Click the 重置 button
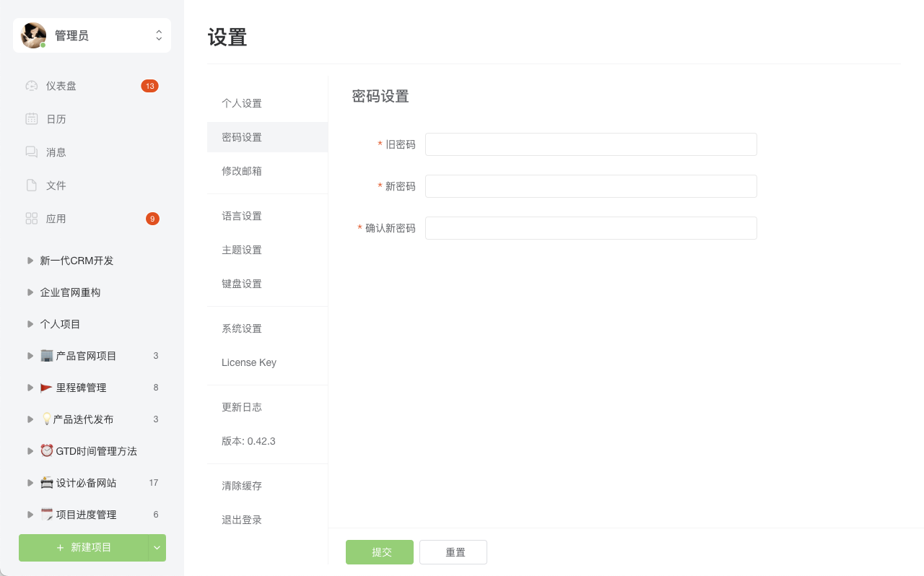Viewport: 924px width, 576px height. [453, 552]
